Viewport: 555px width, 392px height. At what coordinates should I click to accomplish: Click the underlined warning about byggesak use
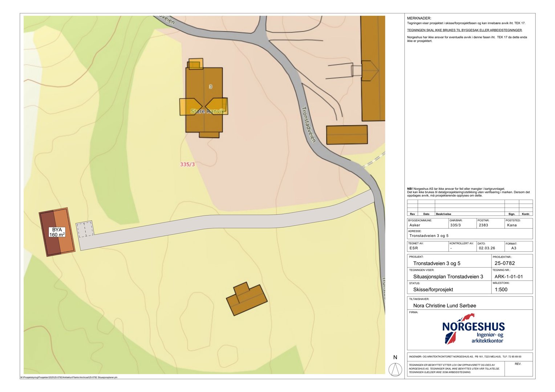[x=464, y=30]
